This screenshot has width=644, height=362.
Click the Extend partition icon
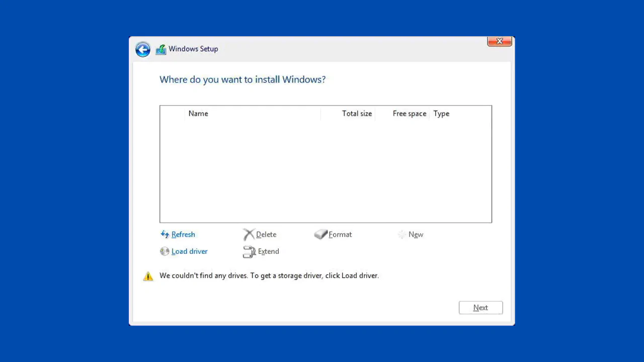[249, 251]
